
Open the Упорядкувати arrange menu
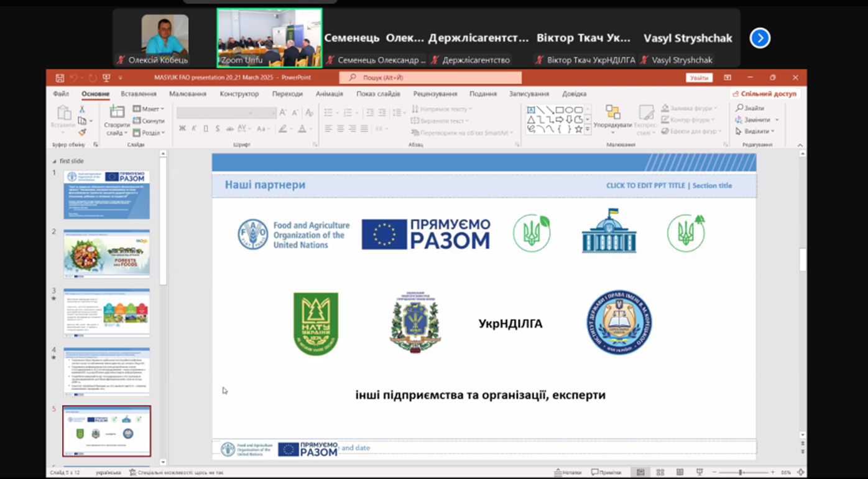[x=612, y=119]
